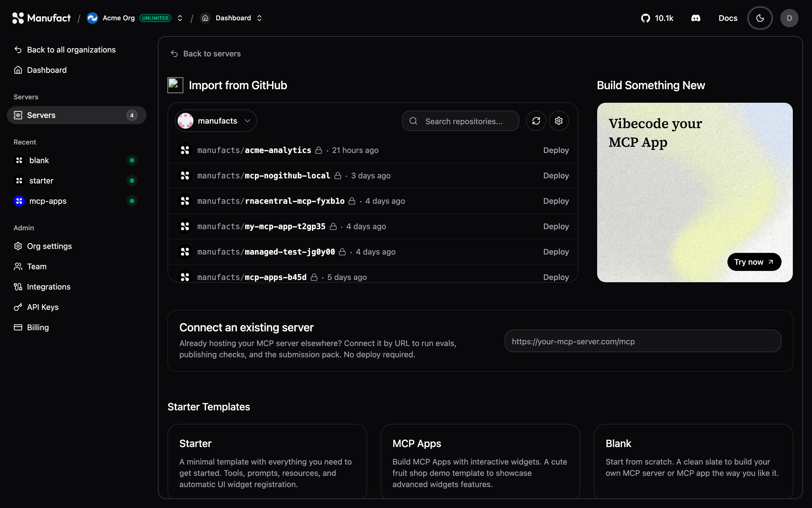Viewport: 812px width, 508px height.
Task: Select the Starter template card
Action: coord(267,461)
